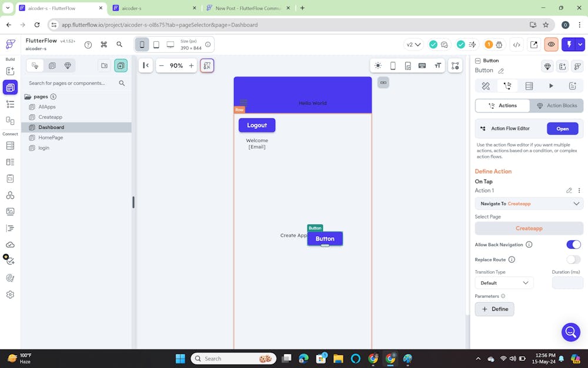Open the developer code view icon
The width and height of the screenshot is (588, 368).
516,45
